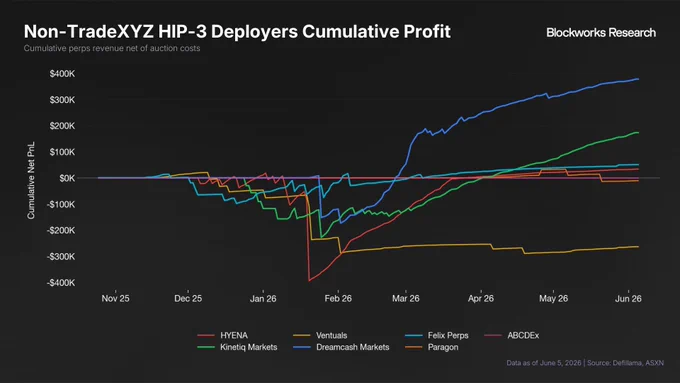The image size is (680, 383).
Task: Click the Mar 26 x-axis label
Action: click(406, 298)
